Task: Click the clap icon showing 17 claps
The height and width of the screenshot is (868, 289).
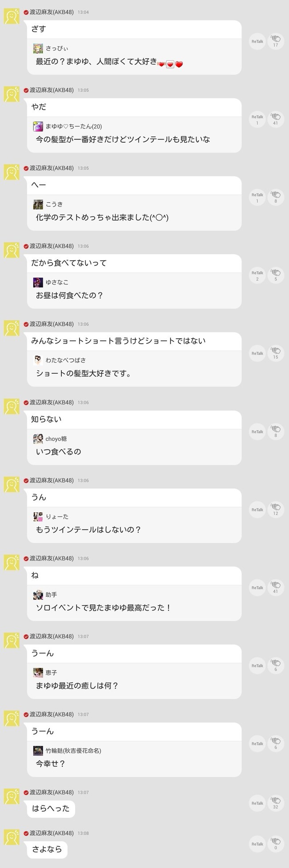Action: click(276, 41)
